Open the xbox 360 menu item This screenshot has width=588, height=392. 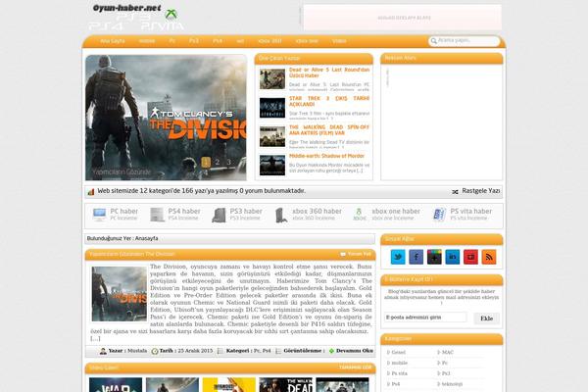(x=269, y=41)
